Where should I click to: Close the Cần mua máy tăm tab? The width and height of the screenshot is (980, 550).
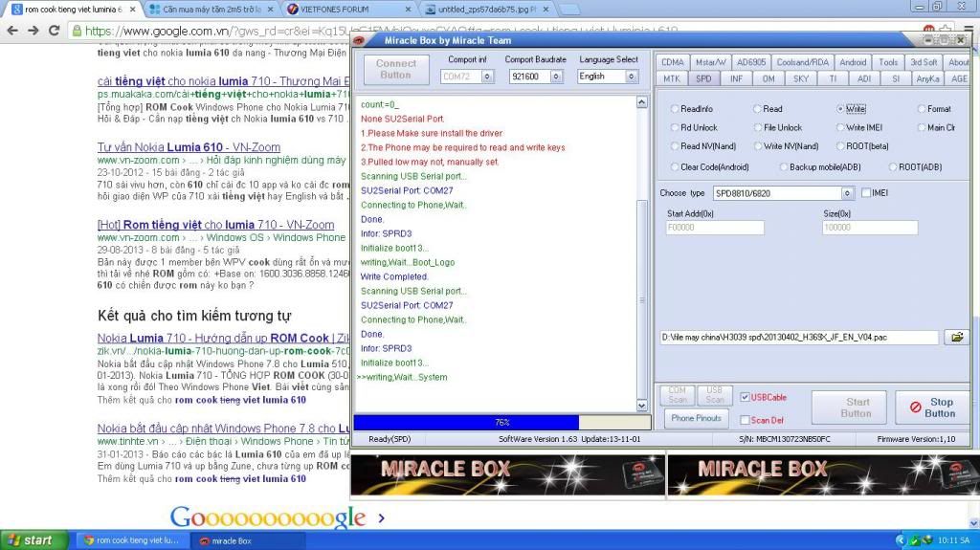270,10
